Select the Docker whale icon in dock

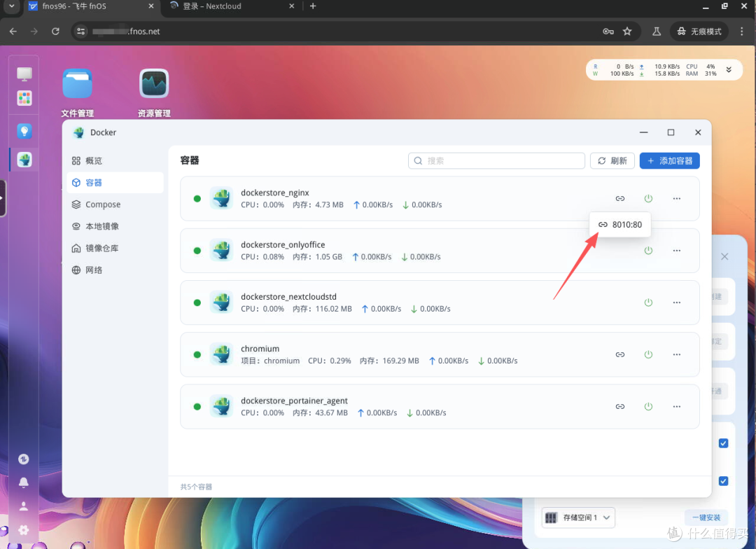pos(24,159)
